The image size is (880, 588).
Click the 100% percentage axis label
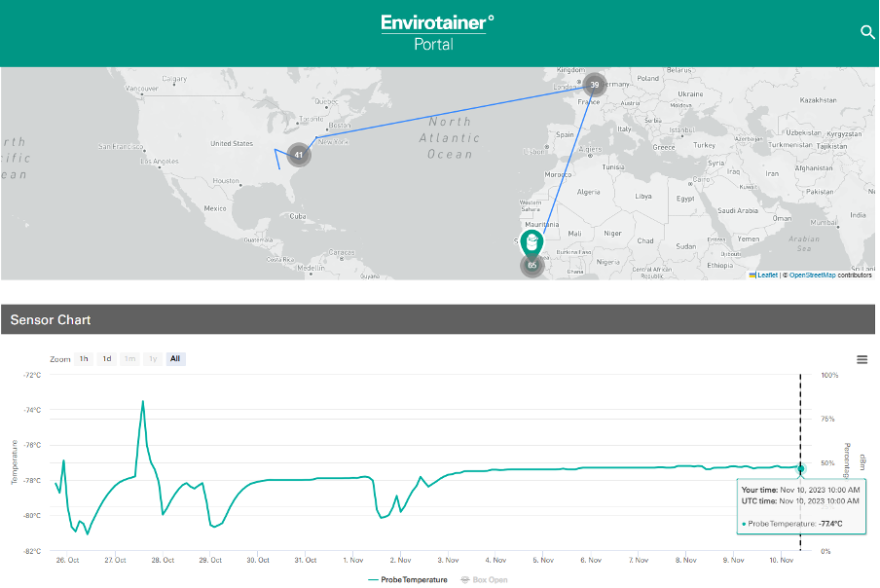click(x=829, y=375)
